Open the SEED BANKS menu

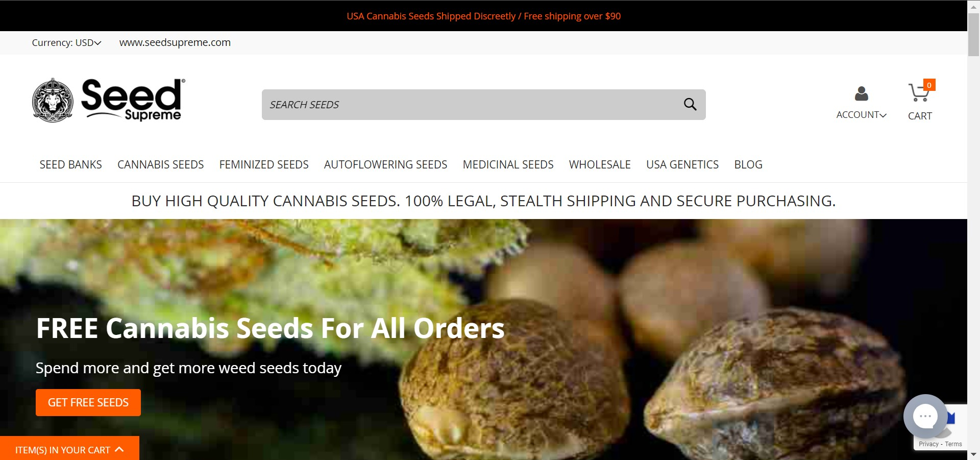pyautogui.click(x=71, y=164)
